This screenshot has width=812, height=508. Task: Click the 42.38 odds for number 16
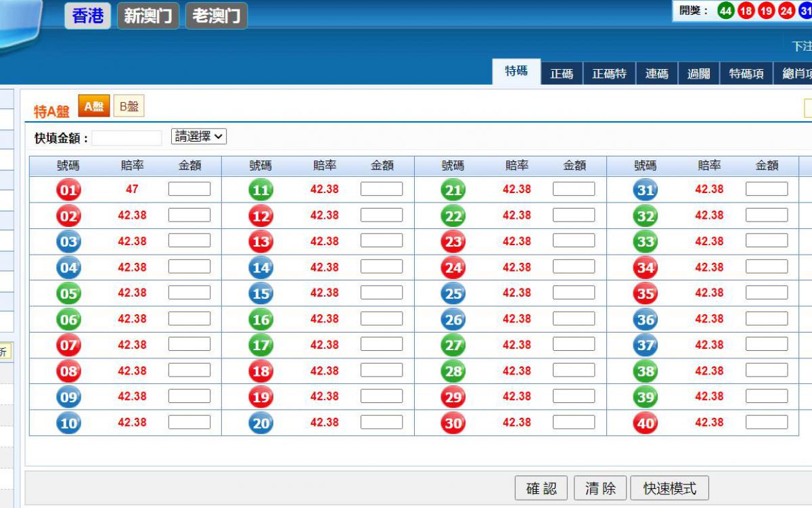[x=324, y=319]
